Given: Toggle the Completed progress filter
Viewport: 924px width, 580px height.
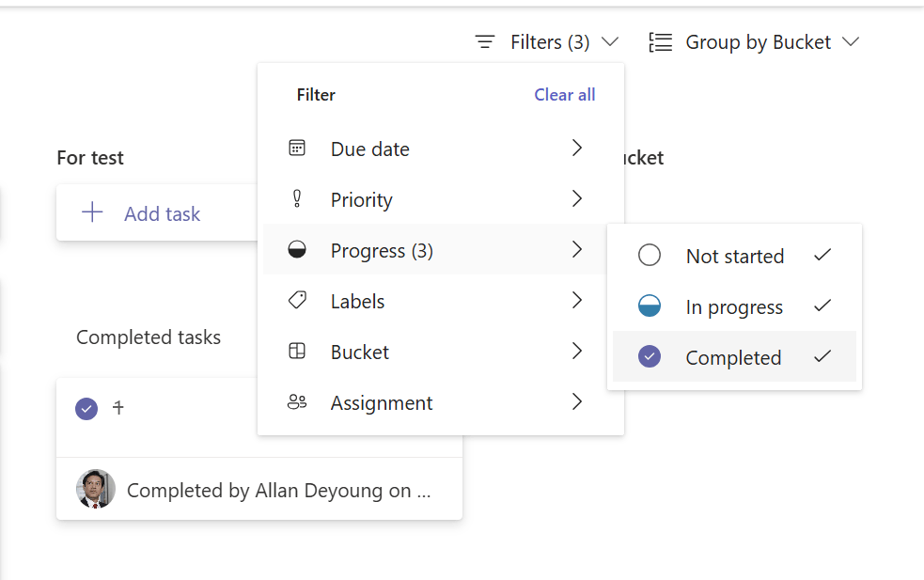Looking at the screenshot, I should (734, 357).
